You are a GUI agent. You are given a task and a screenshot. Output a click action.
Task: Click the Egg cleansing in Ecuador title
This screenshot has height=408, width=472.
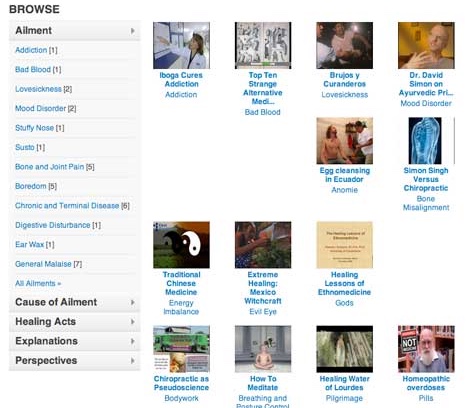click(x=345, y=175)
